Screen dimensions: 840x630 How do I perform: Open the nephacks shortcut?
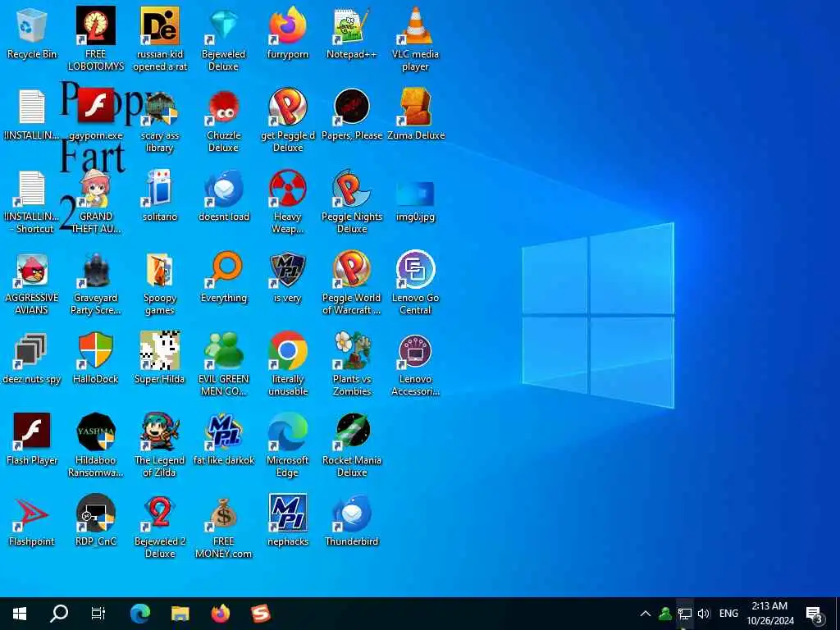tap(288, 521)
